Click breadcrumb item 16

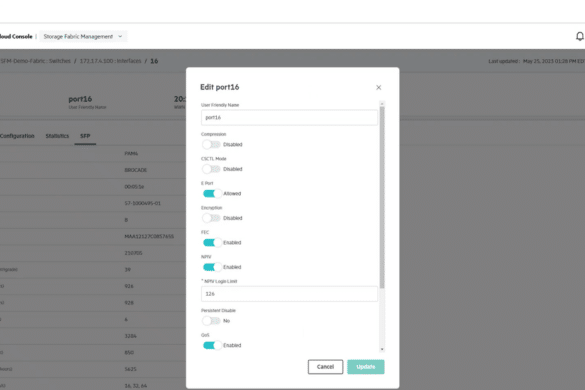pyautogui.click(x=154, y=61)
